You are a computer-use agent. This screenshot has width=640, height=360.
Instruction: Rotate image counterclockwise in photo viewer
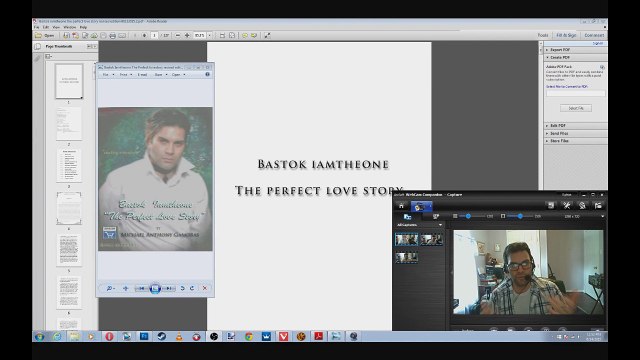[182, 288]
